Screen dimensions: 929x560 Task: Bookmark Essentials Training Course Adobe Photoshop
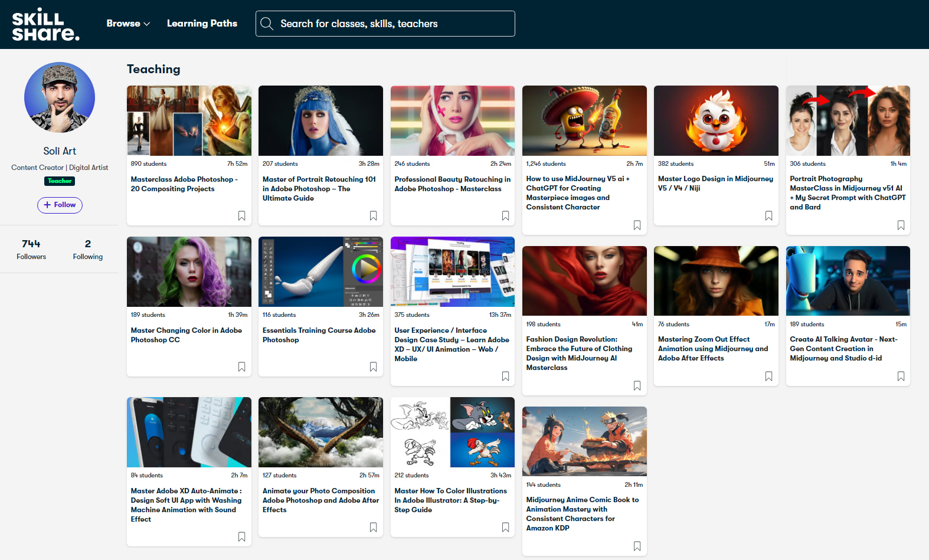373,367
